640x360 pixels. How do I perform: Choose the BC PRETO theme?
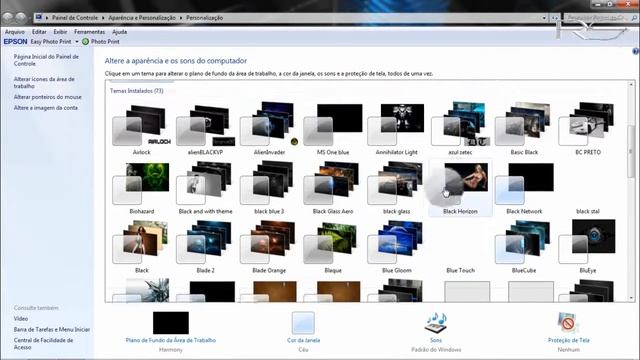click(587, 130)
